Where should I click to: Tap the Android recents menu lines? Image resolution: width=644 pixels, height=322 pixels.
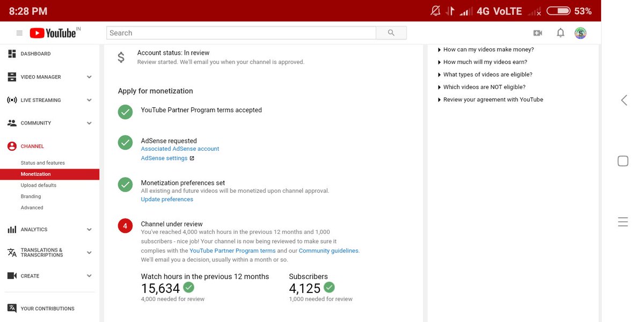click(623, 222)
